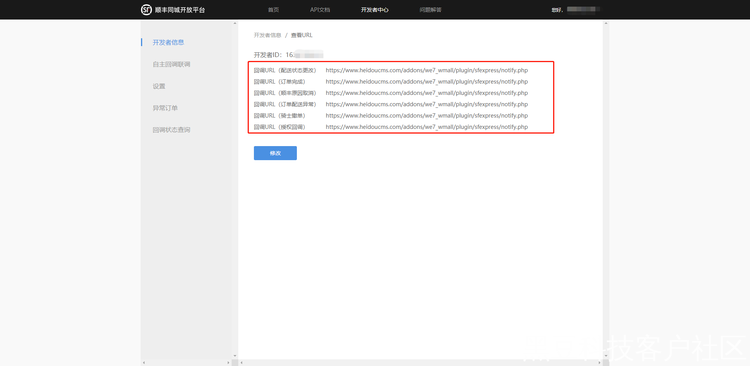Click the SF logo icon in header

[146, 10]
